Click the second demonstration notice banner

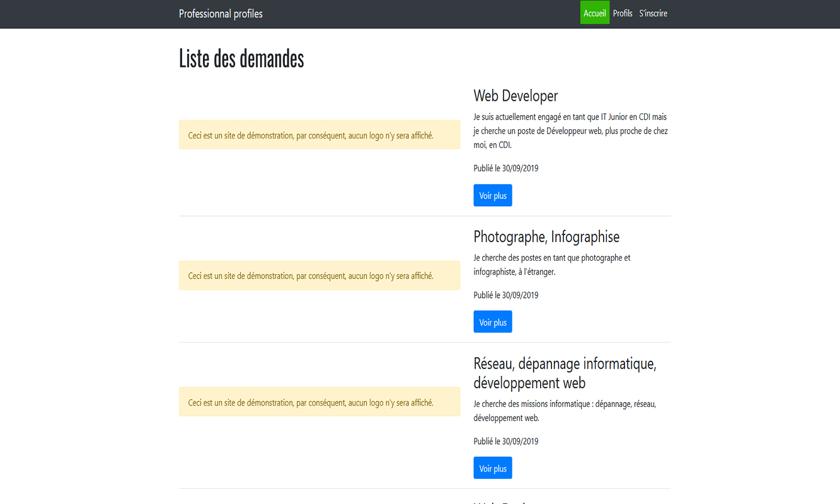click(319, 275)
